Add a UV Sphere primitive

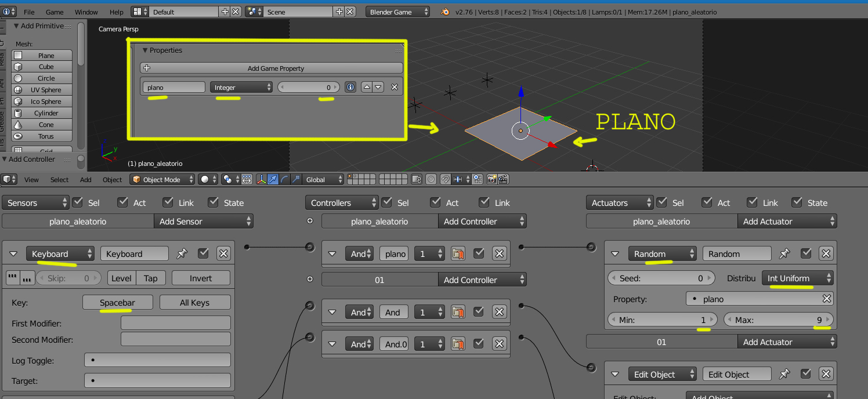point(42,90)
